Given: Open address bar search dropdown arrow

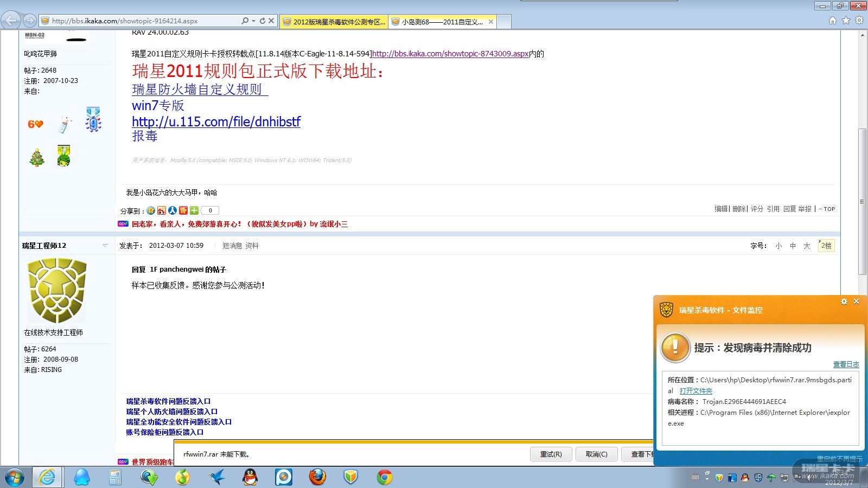Looking at the screenshot, I should pos(253,21).
